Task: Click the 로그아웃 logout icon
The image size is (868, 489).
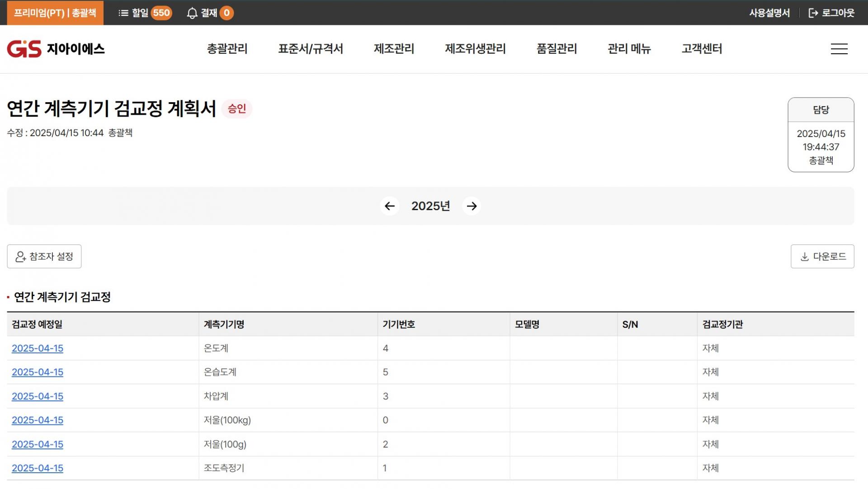Action: pos(813,13)
